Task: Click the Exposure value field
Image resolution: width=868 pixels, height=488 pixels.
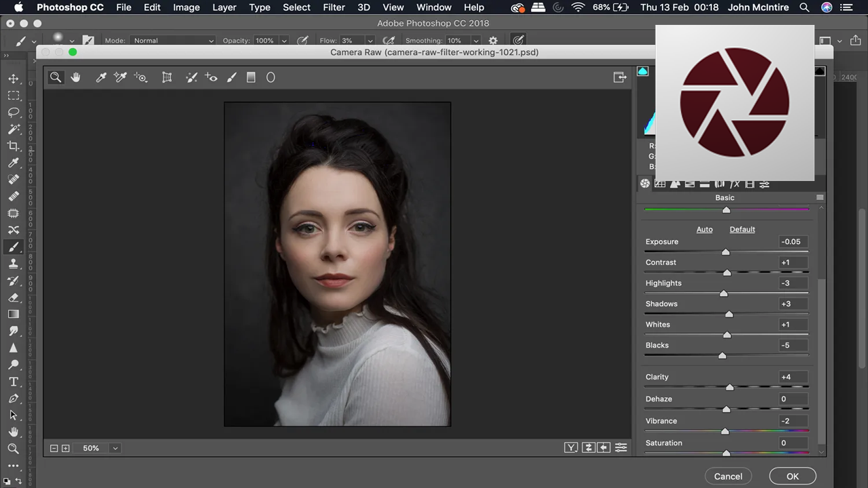Action: 793,241
